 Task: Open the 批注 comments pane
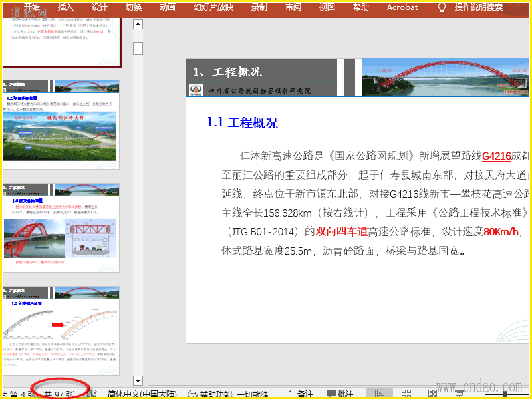(x=340, y=394)
